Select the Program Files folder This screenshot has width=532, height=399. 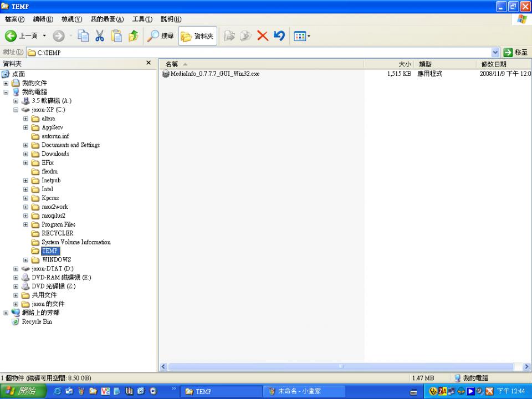pyautogui.click(x=58, y=224)
